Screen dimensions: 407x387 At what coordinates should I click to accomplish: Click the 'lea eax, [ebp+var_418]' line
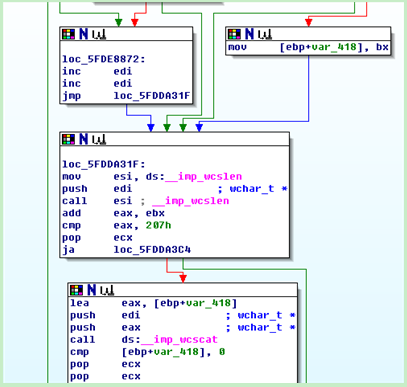pyautogui.click(x=153, y=303)
